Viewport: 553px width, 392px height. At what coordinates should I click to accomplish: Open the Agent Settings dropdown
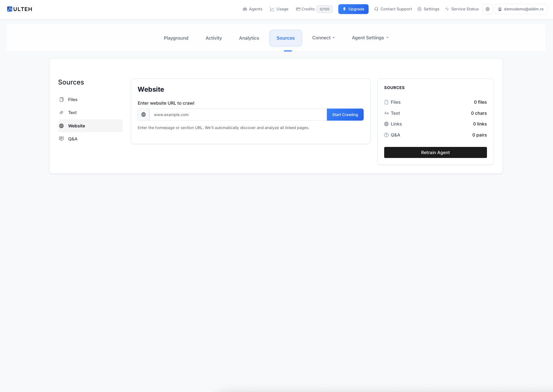click(370, 38)
